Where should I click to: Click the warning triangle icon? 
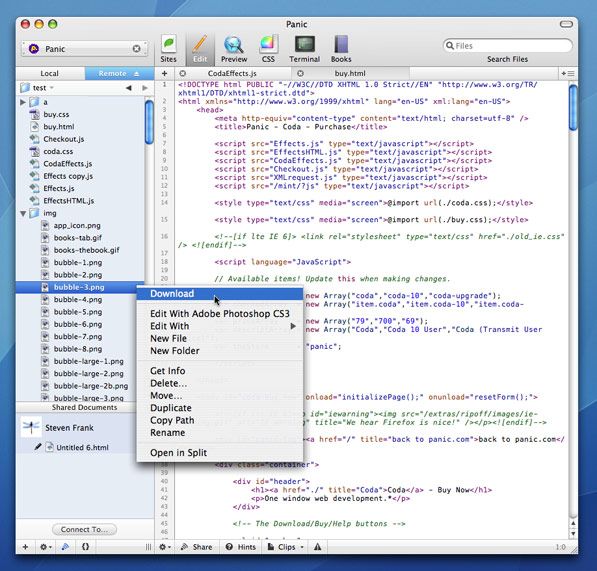pyautogui.click(x=318, y=547)
